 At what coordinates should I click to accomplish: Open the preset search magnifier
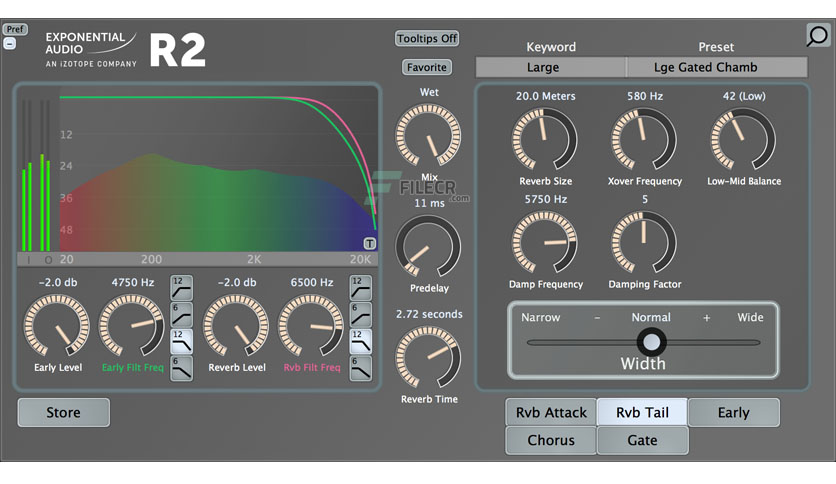(x=817, y=36)
